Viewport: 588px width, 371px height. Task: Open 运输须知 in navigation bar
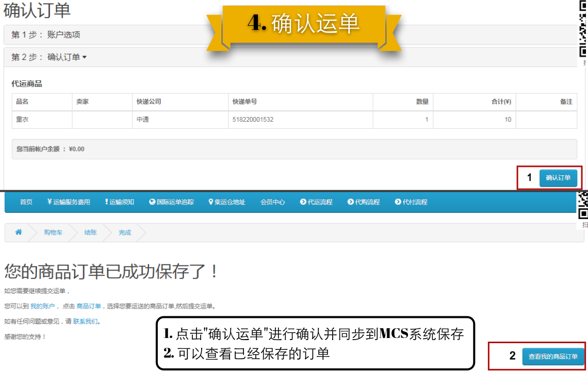[x=119, y=202]
